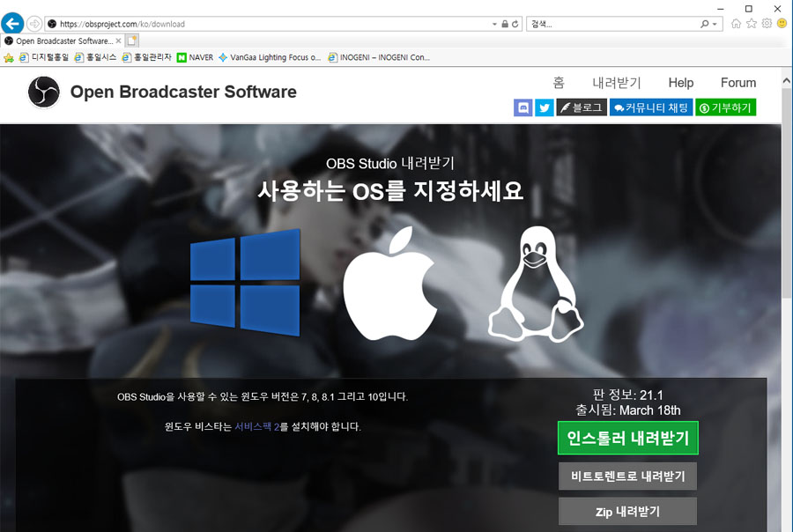Click the 출시됨: March 18th text
793x532 pixels.
point(627,410)
